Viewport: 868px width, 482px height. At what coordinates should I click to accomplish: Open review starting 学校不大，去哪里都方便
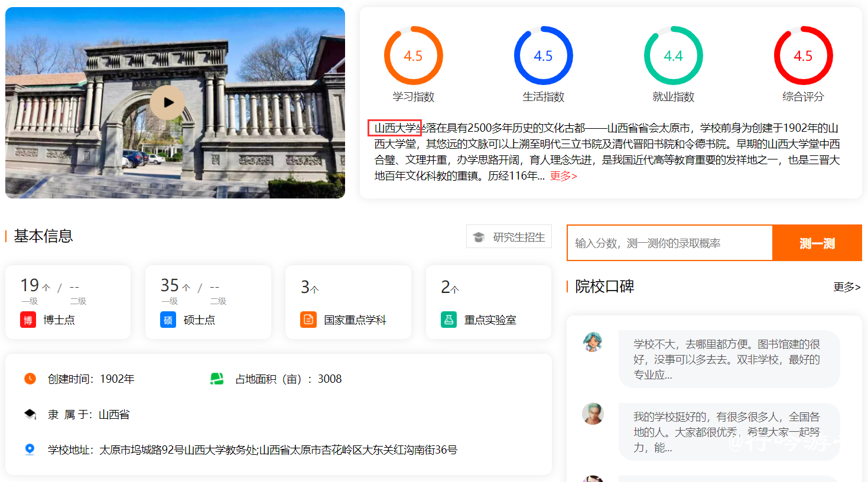729,359
